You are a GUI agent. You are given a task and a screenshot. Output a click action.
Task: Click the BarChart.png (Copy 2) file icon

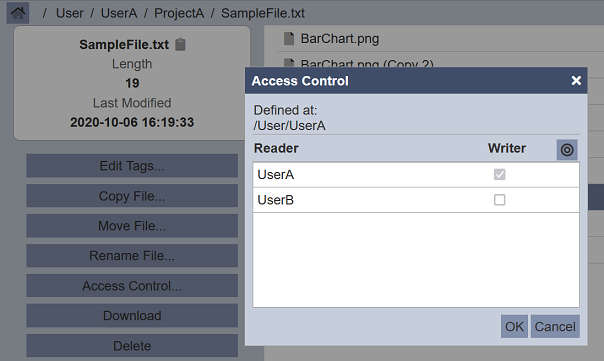(x=289, y=63)
